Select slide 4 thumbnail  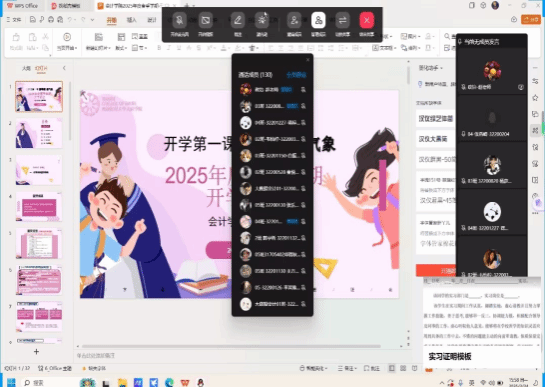point(39,207)
